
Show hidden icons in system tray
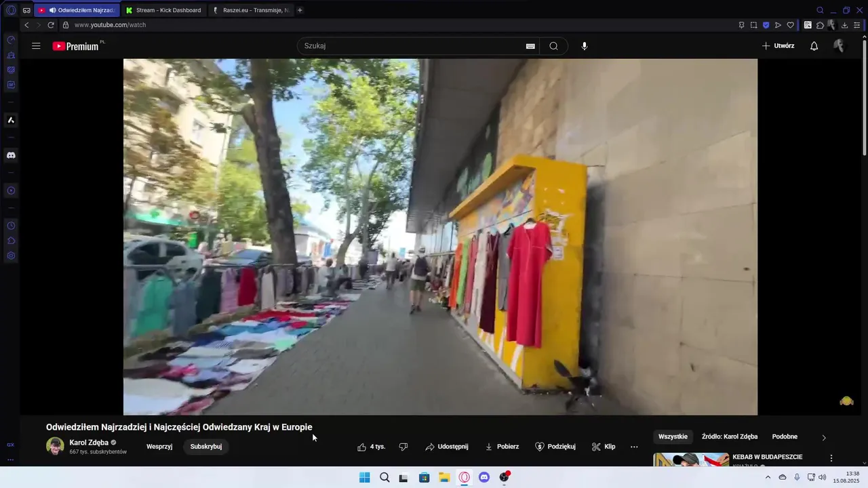click(x=768, y=477)
